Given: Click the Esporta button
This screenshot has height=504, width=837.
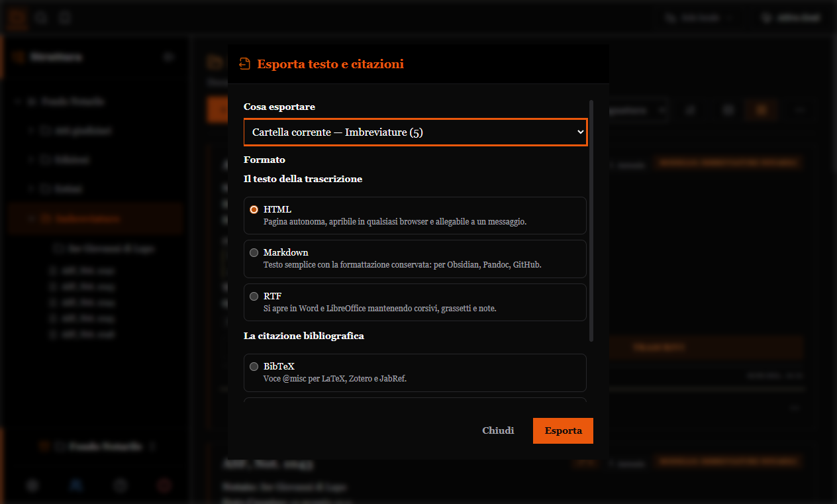Looking at the screenshot, I should (x=563, y=430).
